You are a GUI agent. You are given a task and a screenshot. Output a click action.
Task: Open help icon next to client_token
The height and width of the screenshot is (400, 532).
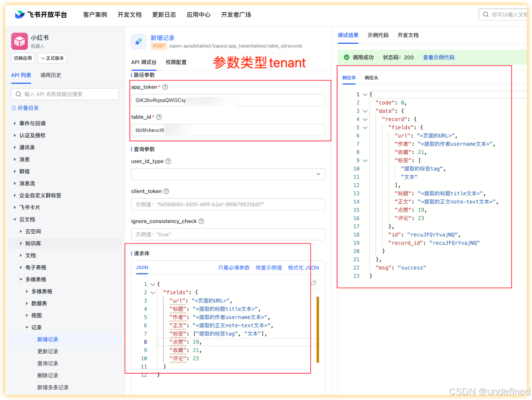coord(166,191)
